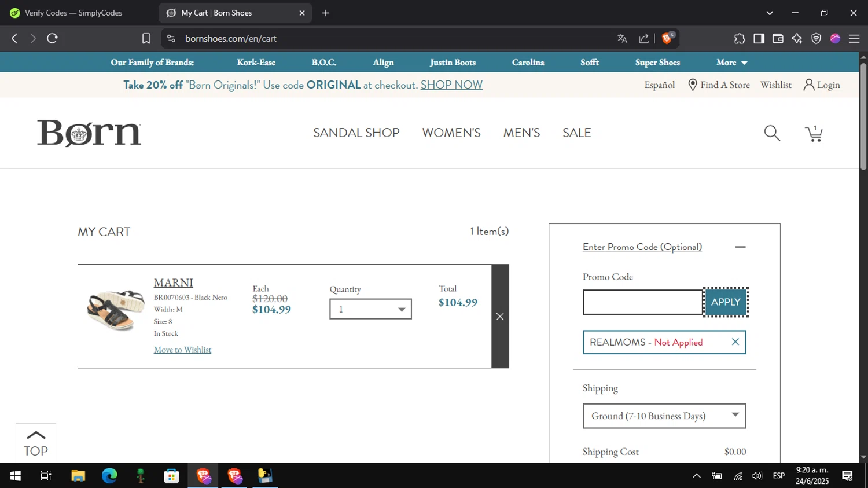
Task: Open a new browser tab
Action: tap(326, 13)
